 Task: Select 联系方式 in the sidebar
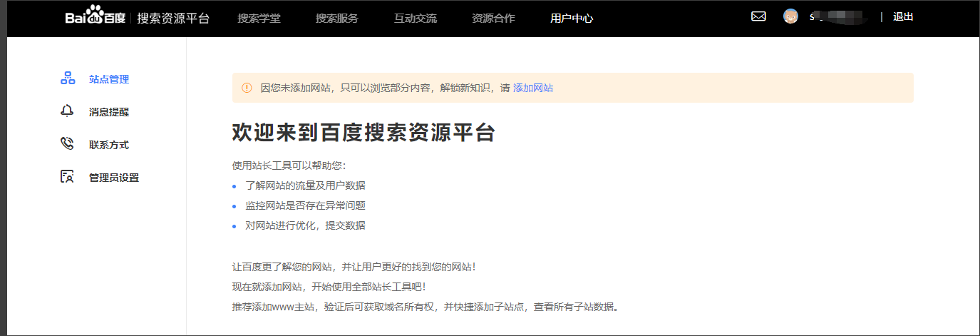[x=109, y=145]
